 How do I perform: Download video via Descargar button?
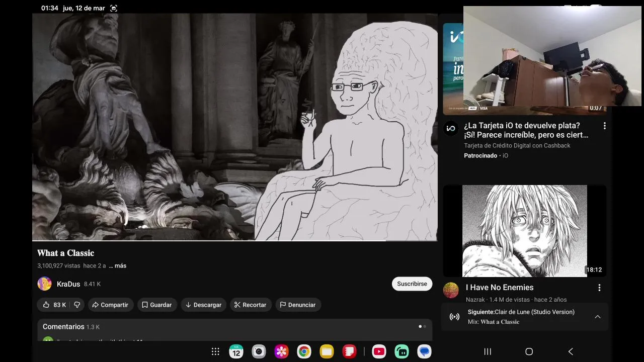[203, 305]
